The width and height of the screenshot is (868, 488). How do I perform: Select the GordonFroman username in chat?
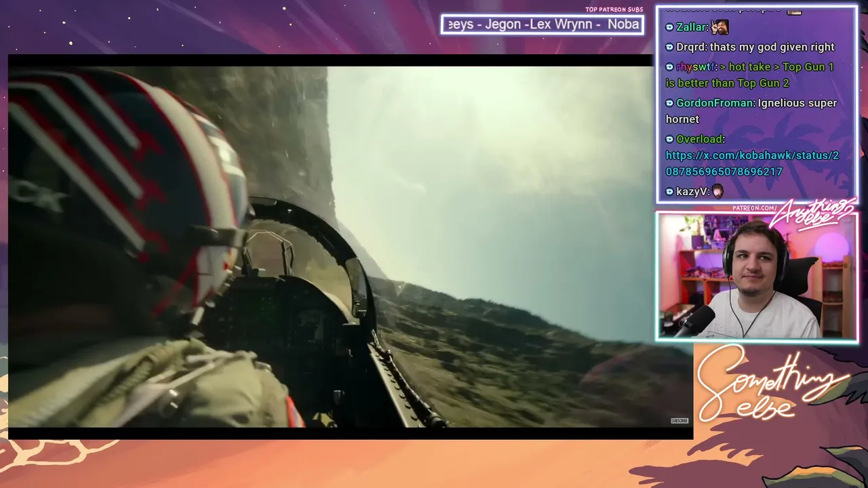pos(715,103)
